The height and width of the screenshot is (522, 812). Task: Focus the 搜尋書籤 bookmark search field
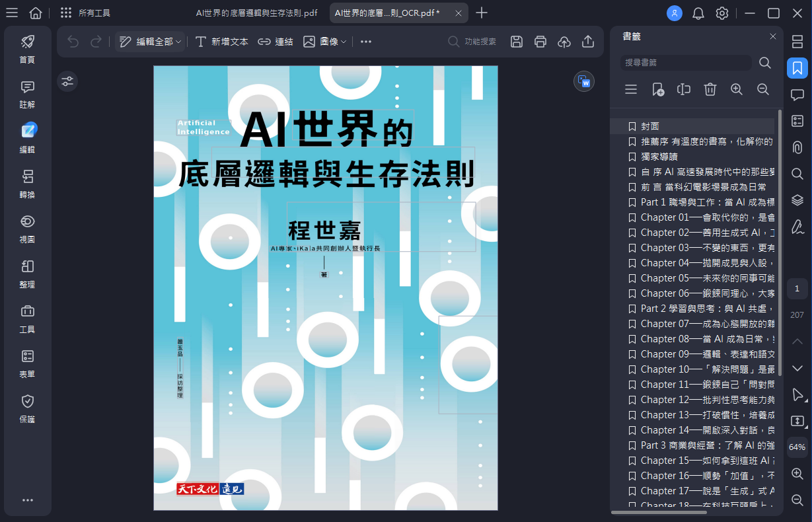pos(686,63)
